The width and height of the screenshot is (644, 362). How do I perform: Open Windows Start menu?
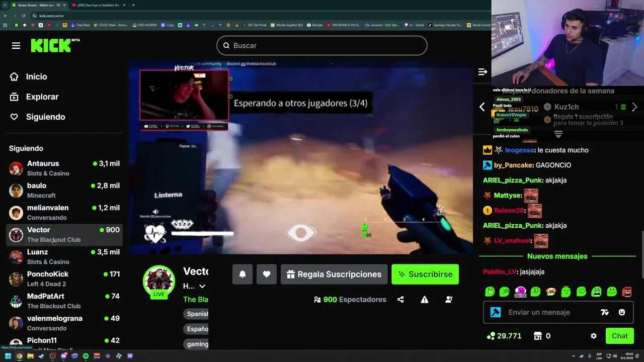8,356
